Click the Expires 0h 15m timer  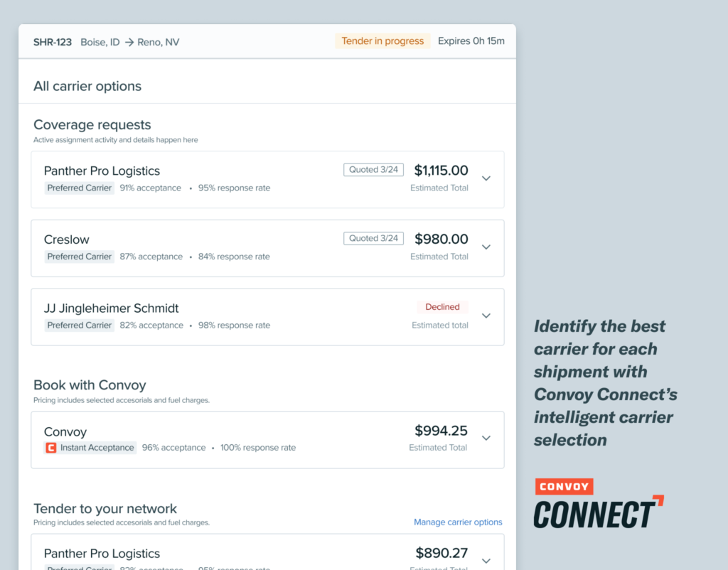[x=471, y=41]
